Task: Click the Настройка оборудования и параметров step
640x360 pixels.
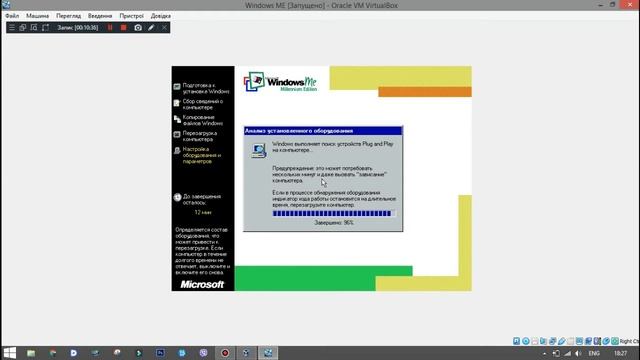Action: [x=202, y=155]
